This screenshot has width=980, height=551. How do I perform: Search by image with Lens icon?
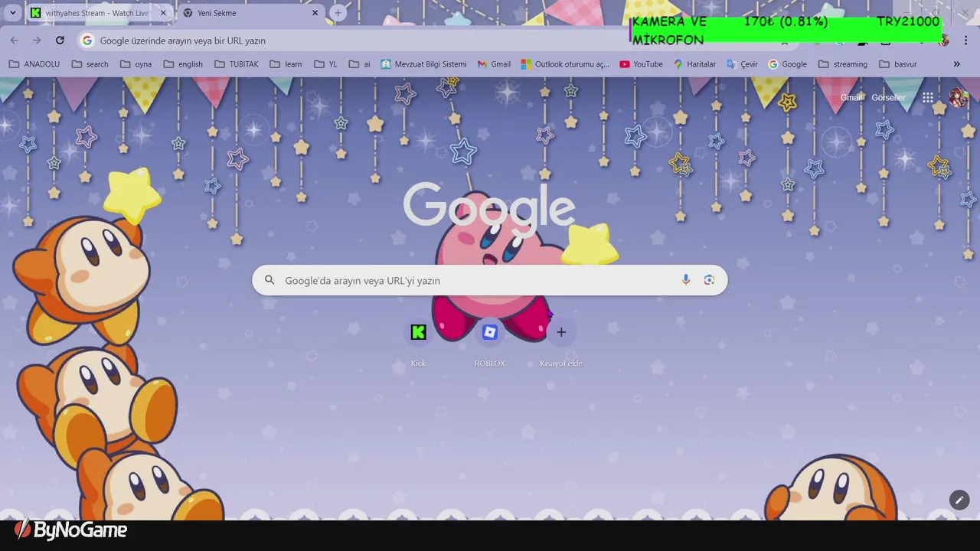coord(709,280)
